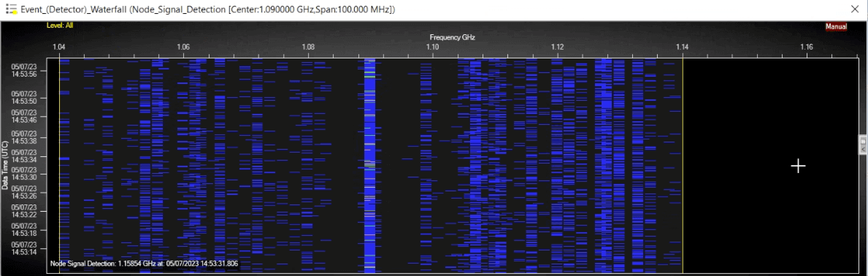Click the pin icon on the right edge tab
Image resolution: width=868 pixels, height=276 pixels.
(863, 141)
